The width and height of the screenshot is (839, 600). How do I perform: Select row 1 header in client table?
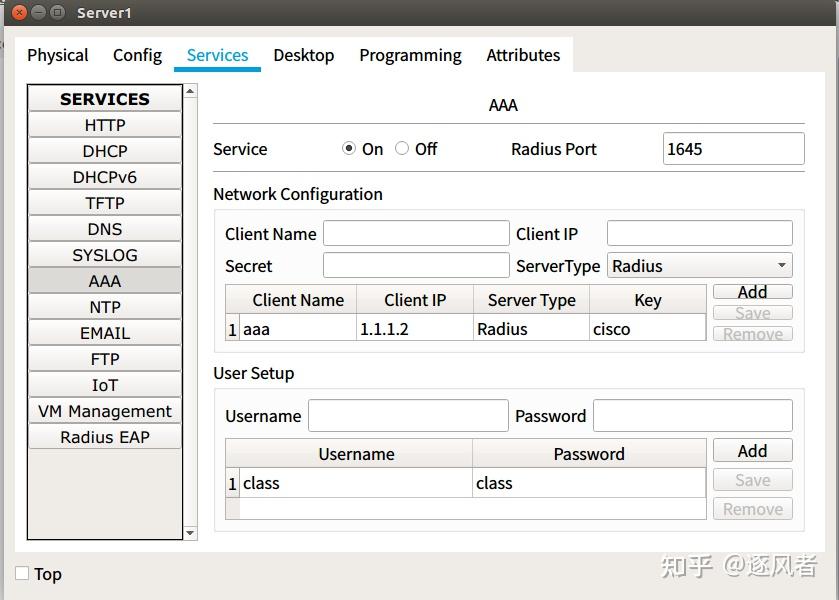232,329
